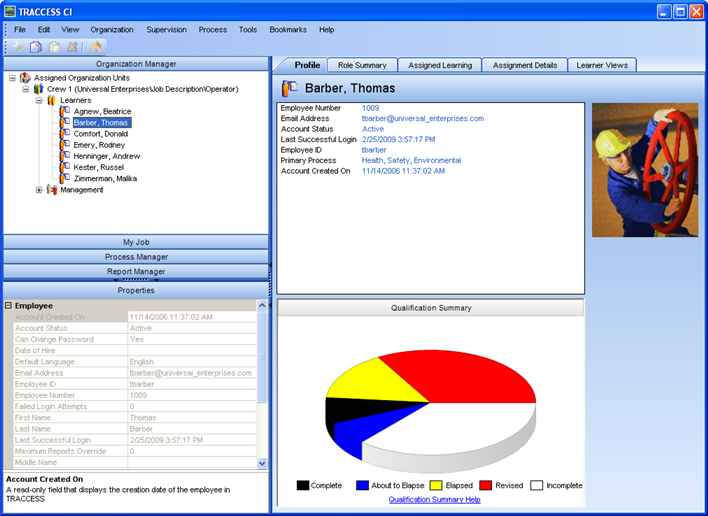Click the icon beside Agnew, Beatrice
Image resolution: width=708 pixels, height=516 pixels.
65,111
